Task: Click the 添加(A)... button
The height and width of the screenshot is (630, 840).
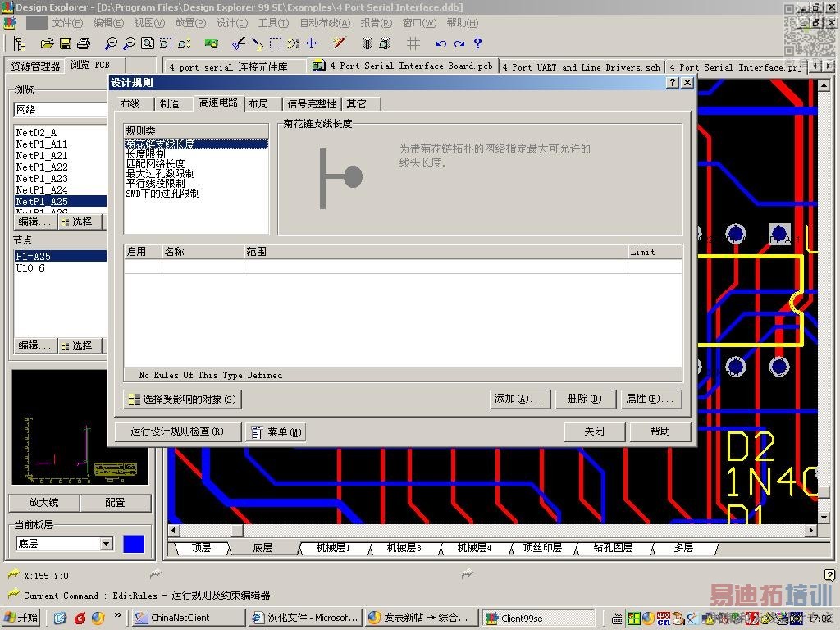Action: pyautogui.click(x=518, y=399)
